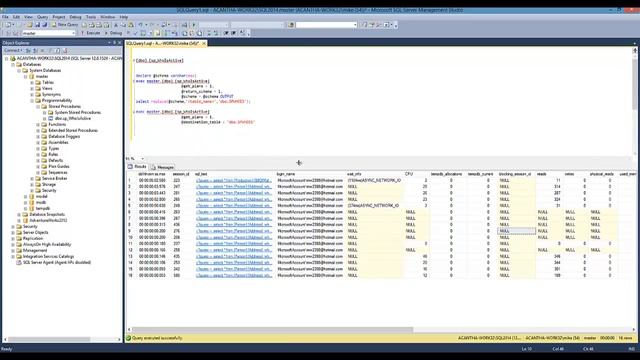Select the Extended Stored Procedures folder

pos(73,130)
